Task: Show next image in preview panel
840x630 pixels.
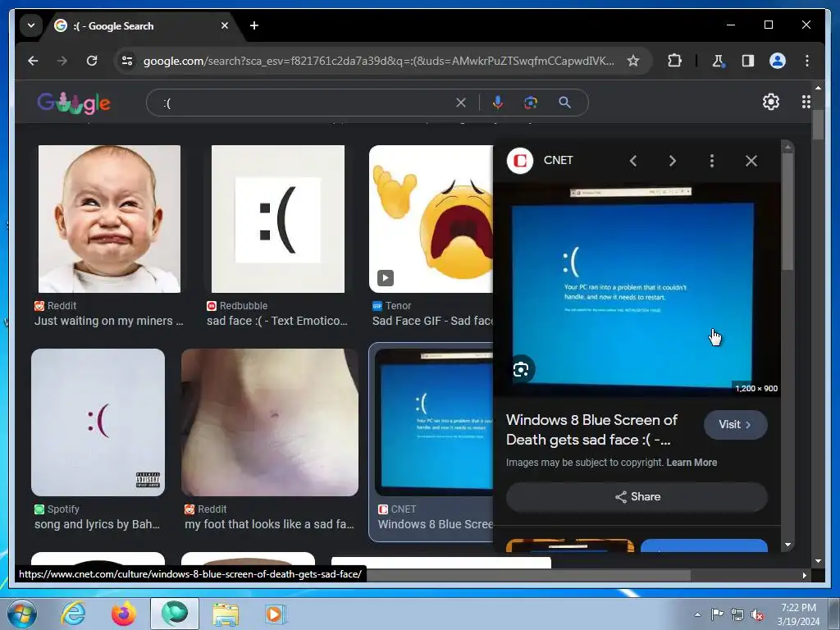Action: [x=673, y=161]
